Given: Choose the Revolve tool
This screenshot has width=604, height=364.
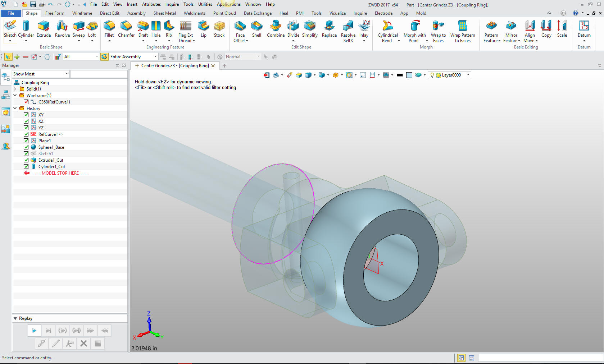Looking at the screenshot, I should coord(62,29).
